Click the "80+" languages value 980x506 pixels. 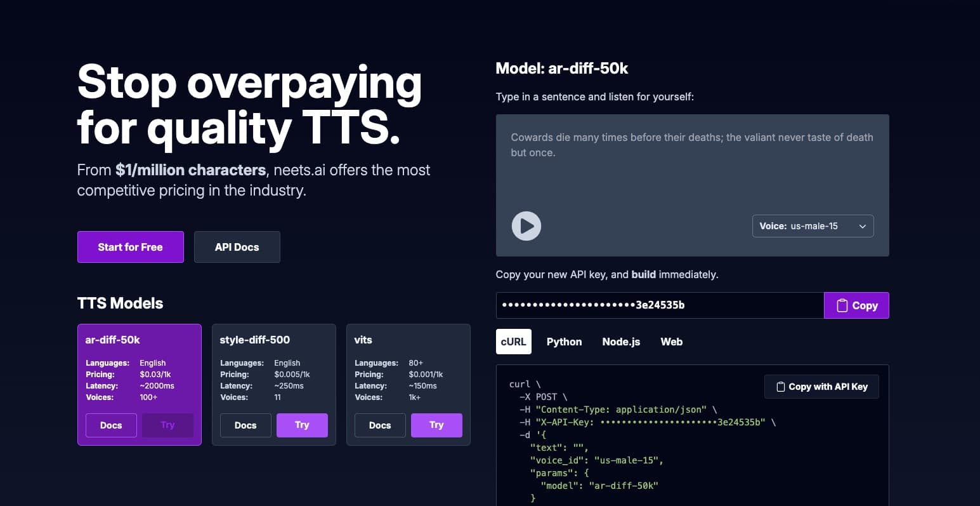coord(415,363)
